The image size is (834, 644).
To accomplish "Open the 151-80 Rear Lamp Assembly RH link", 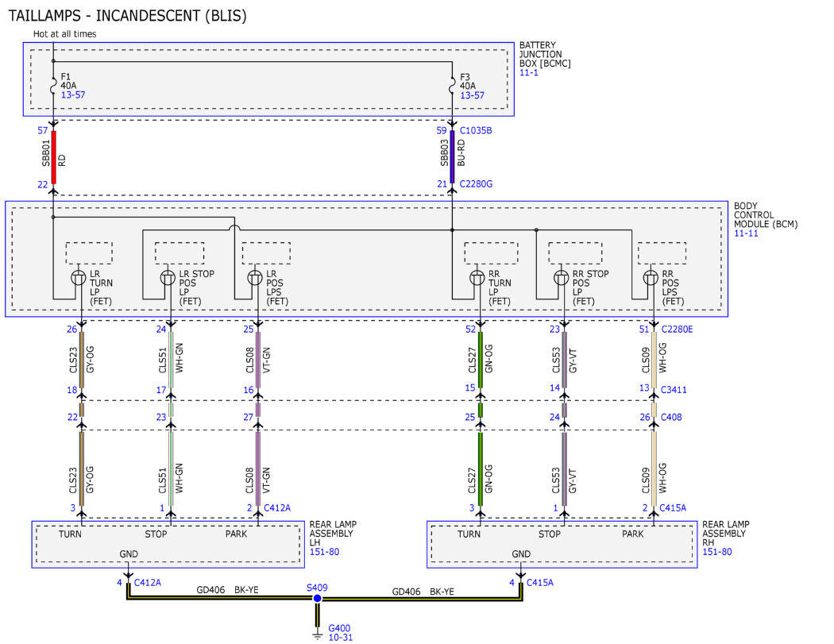I will (x=717, y=552).
